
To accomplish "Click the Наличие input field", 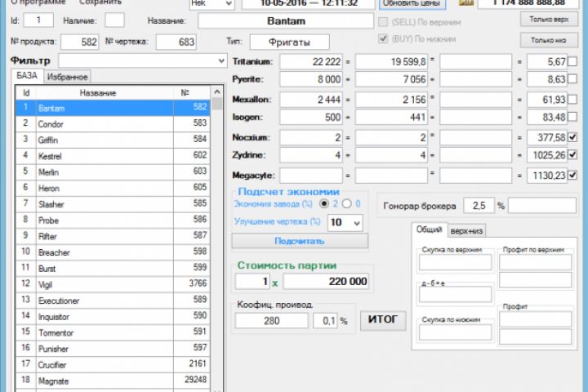I will click(x=114, y=20).
